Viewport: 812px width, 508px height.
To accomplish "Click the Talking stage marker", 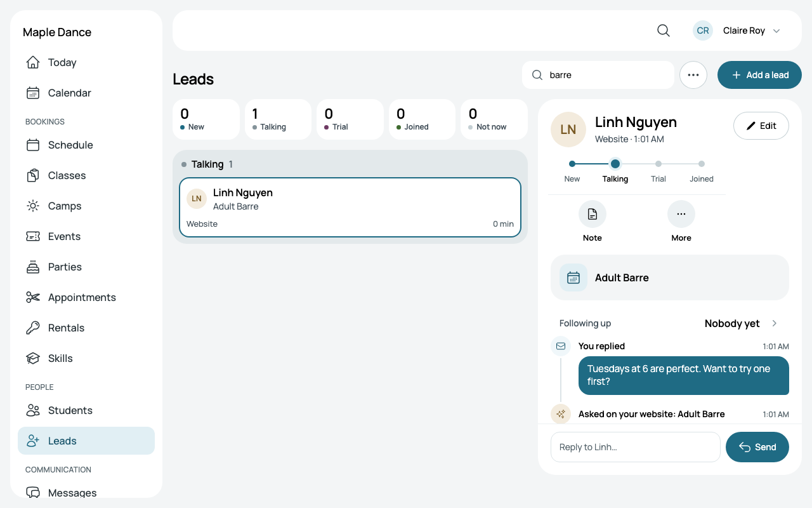I will tap(615, 164).
